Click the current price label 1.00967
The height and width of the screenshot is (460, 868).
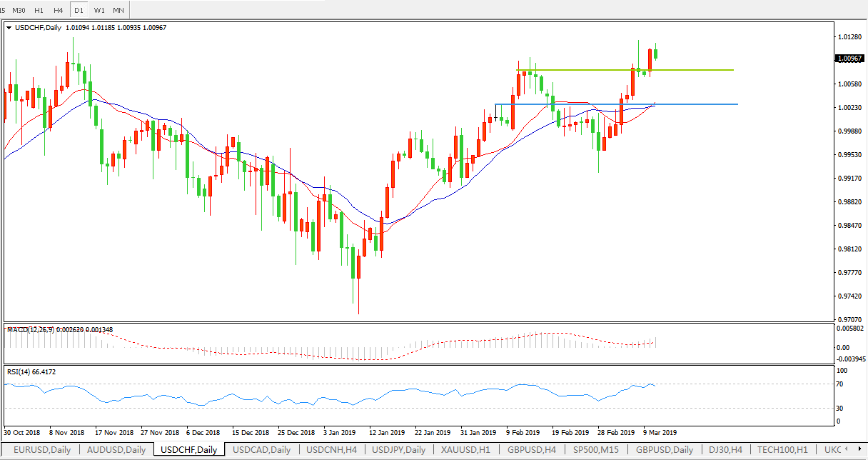[849, 59]
